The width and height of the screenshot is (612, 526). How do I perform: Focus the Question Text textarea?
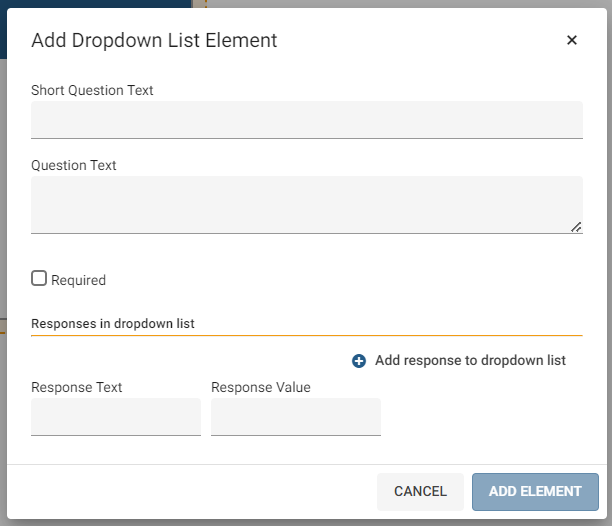pyautogui.click(x=307, y=205)
